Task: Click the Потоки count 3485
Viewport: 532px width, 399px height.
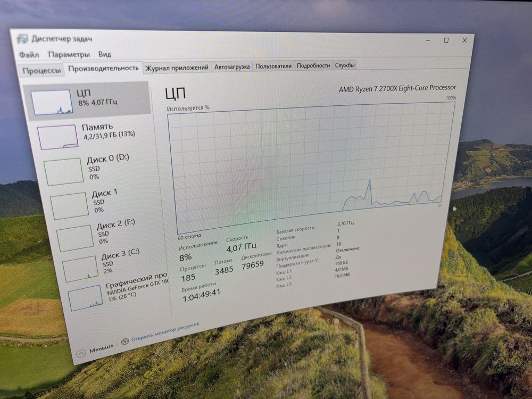Action: [x=224, y=270]
